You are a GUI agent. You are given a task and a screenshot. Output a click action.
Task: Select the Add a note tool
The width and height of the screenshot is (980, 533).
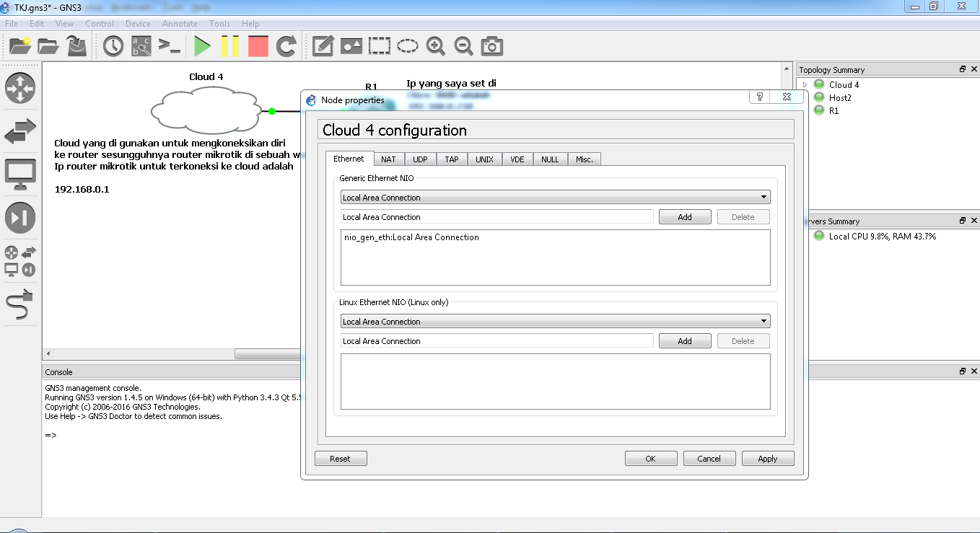pyautogui.click(x=323, y=46)
